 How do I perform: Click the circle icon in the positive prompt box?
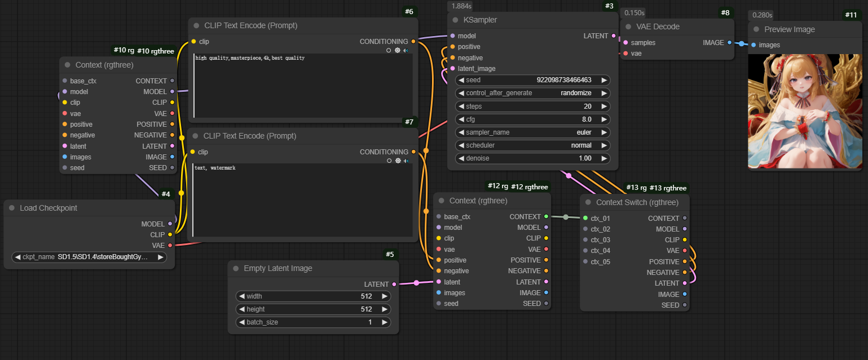(x=389, y=50)
